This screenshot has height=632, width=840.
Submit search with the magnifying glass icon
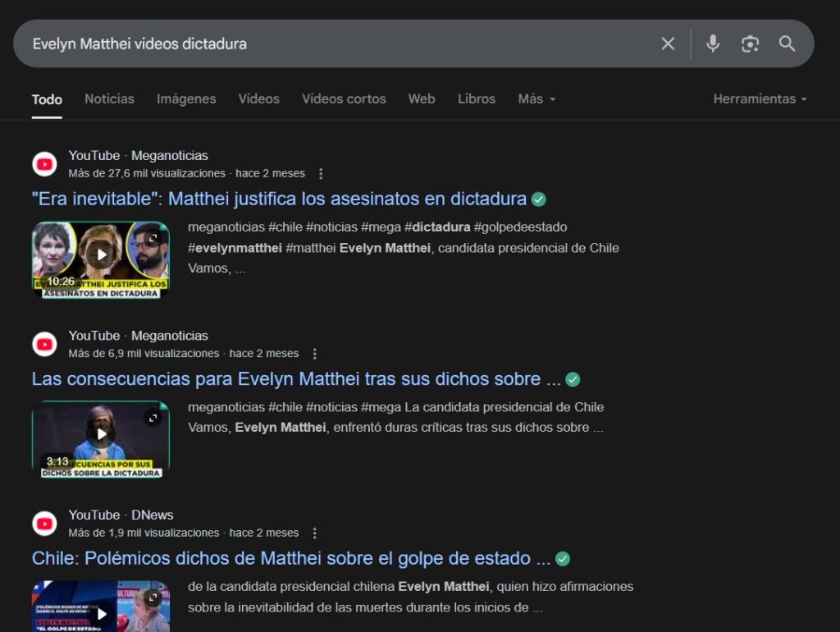tap(787, 44)
